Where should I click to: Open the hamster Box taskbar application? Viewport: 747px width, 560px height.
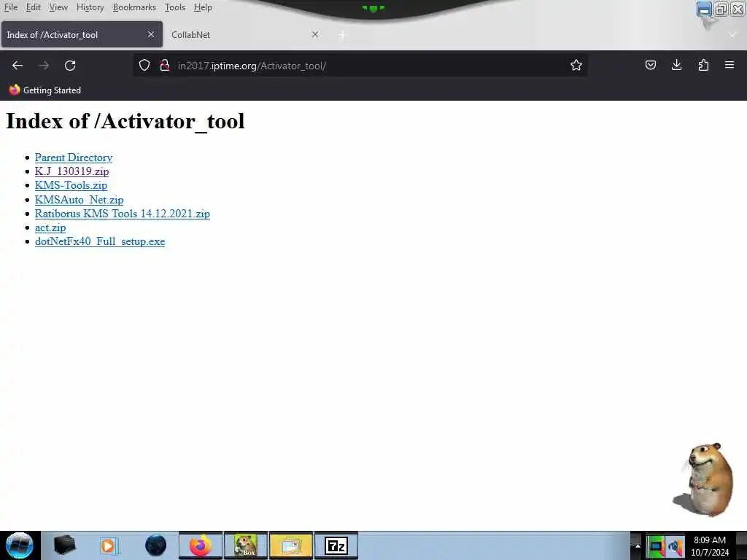246,545
